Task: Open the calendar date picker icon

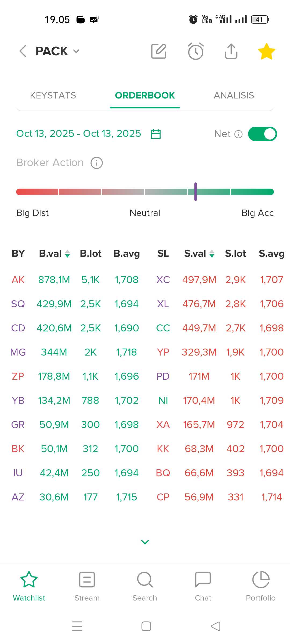Action: point(156,134)
